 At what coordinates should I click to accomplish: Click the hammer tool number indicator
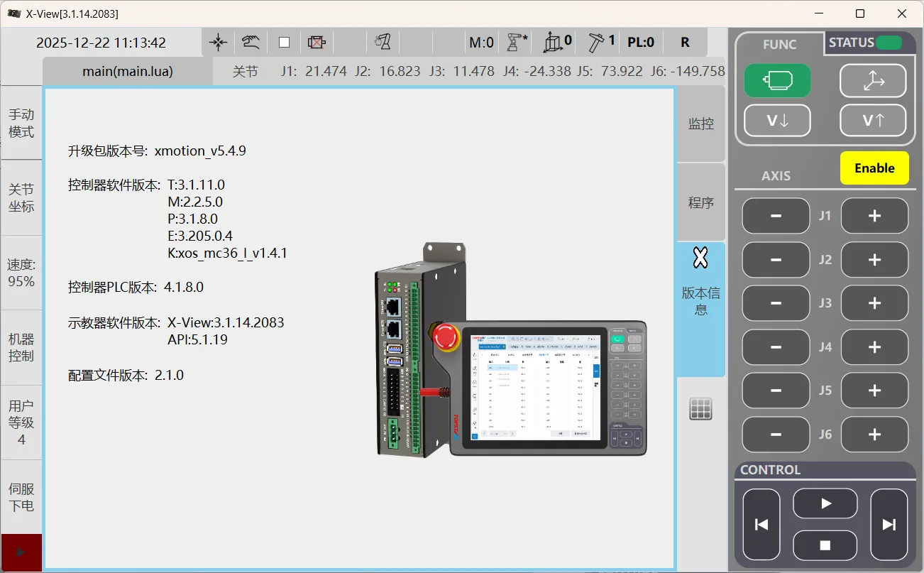tap(600, 43)
